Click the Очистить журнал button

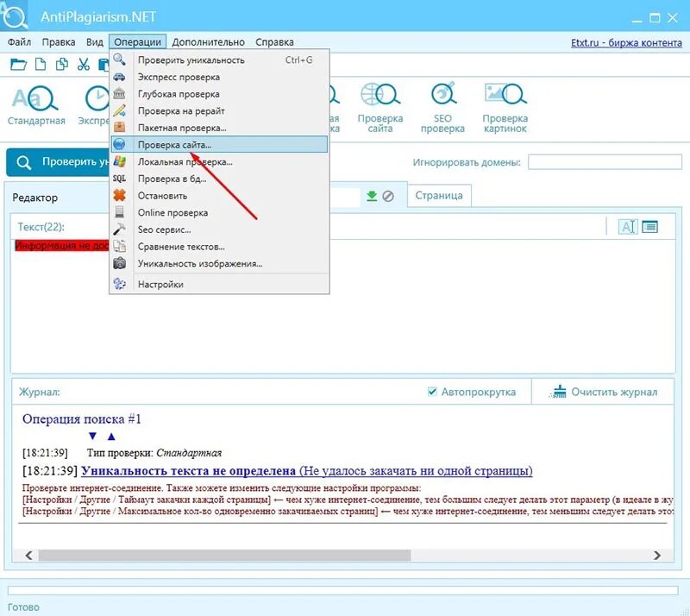pos(604,392)
